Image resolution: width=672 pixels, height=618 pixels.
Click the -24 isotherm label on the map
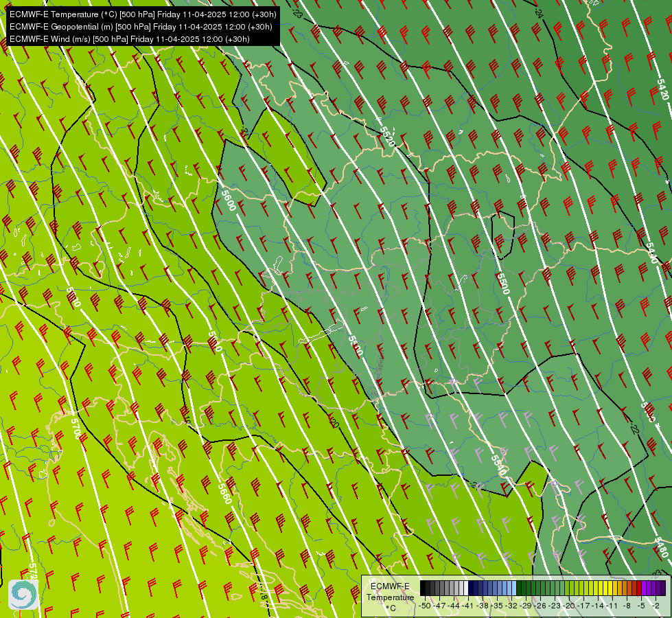pos(539,13)
